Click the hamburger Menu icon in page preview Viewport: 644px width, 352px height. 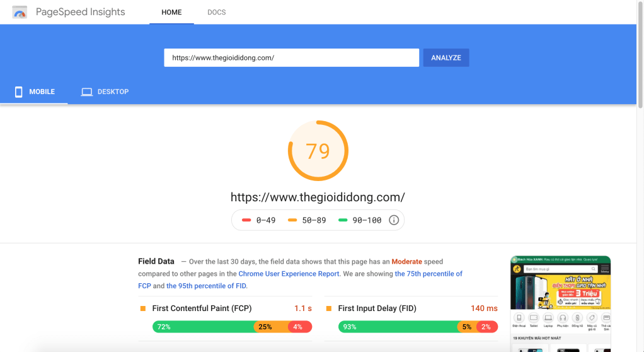coord(604,269)
